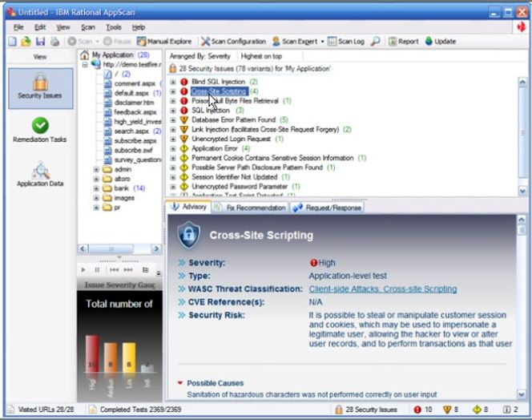Expand the bank folder
This screenshot has height=420, width=532.
[96, 188]
